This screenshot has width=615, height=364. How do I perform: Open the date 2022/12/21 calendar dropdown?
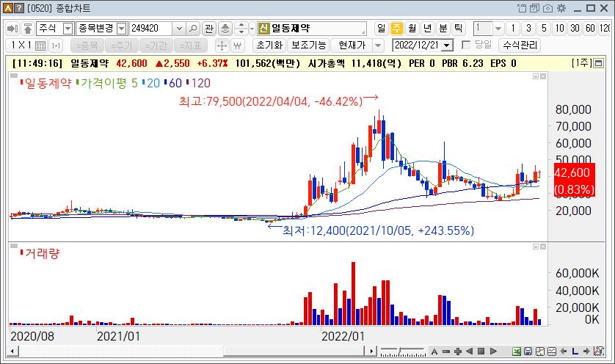pyautogui.click(x=446, y=45)
